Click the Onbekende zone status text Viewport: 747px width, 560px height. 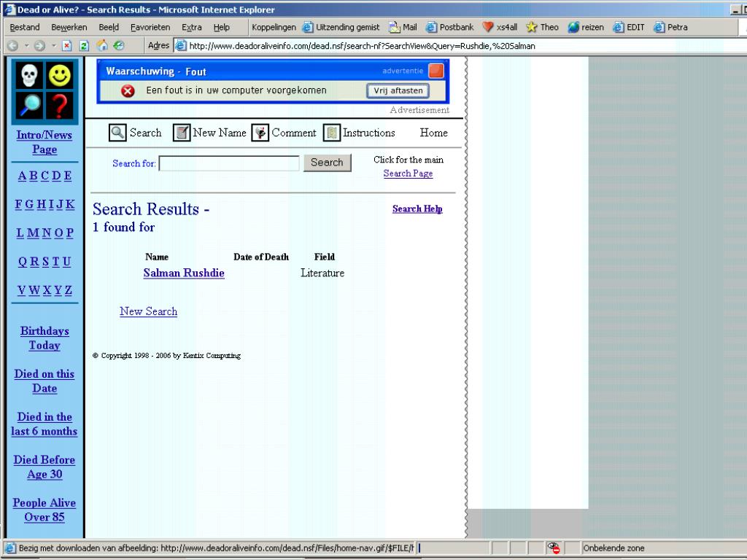[614, 548]
